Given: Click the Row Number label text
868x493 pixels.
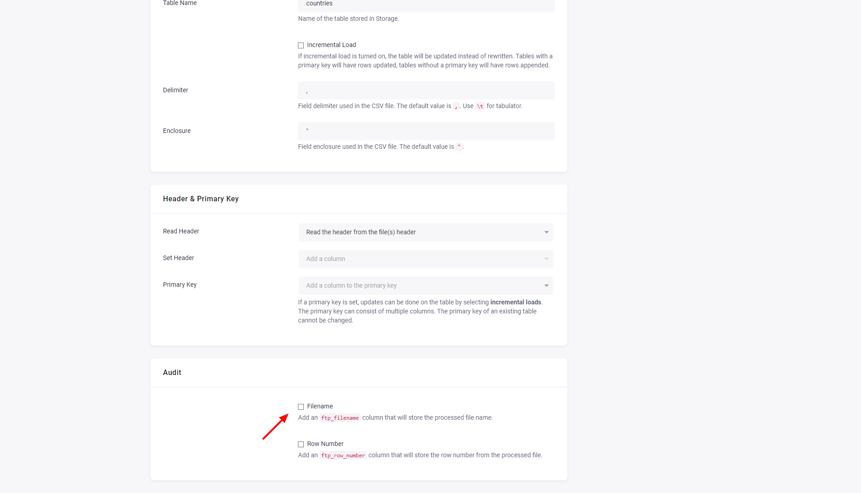Looking at the screenshot, I should click(x=325, y=444).
